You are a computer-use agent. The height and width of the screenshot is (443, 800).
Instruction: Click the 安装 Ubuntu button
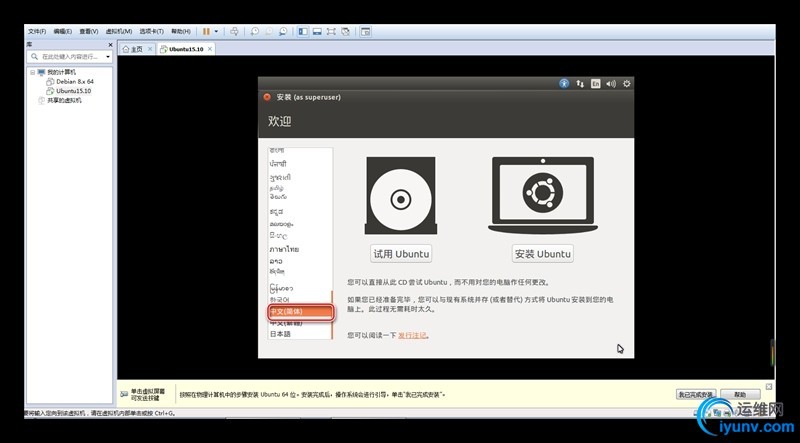[542, 254]
